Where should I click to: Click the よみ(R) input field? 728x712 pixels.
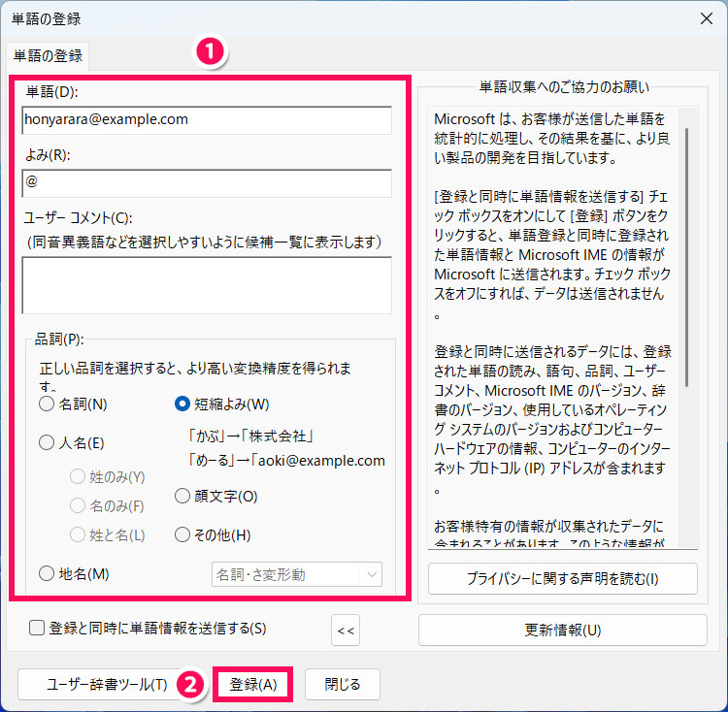(207, 183)
